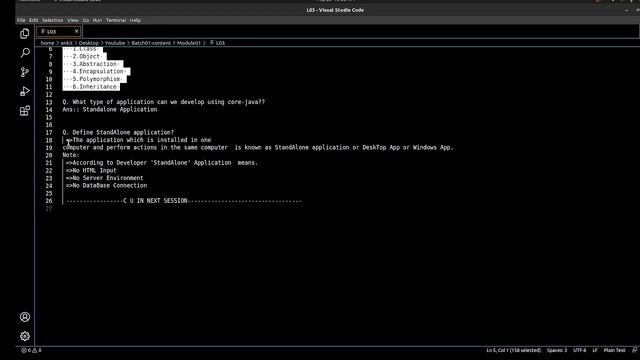Click the 'Batch01-content' breadcrumb segment

coord(151,43)
